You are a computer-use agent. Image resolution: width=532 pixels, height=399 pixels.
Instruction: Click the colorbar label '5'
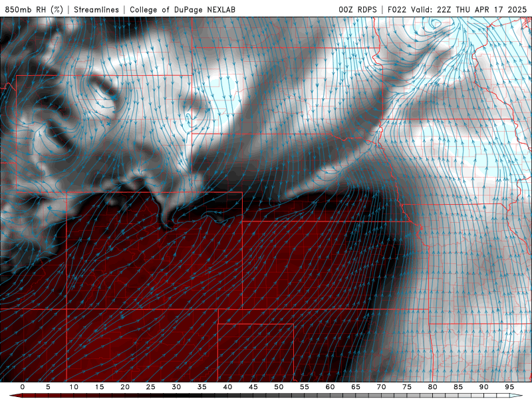[48, 387]
